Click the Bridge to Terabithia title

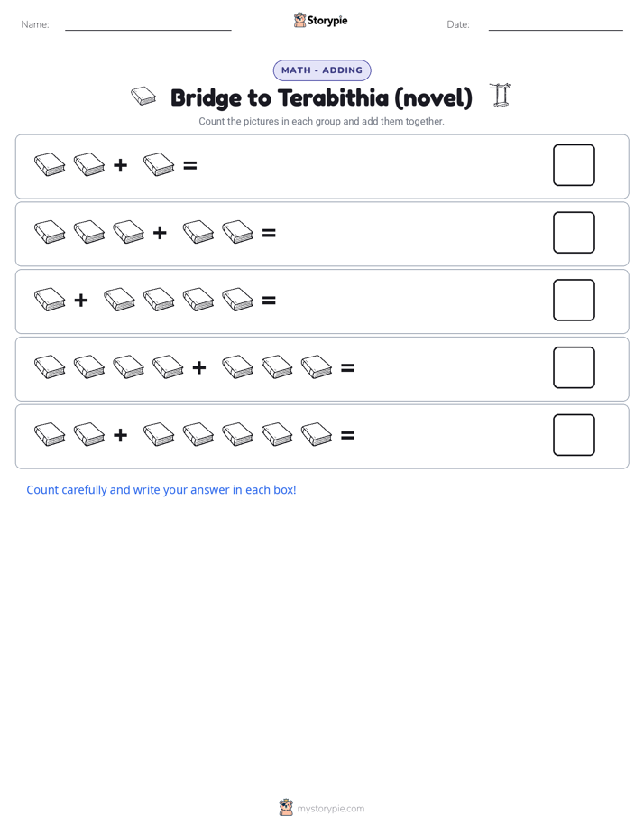pyautogui.click(x=321, y=97)
